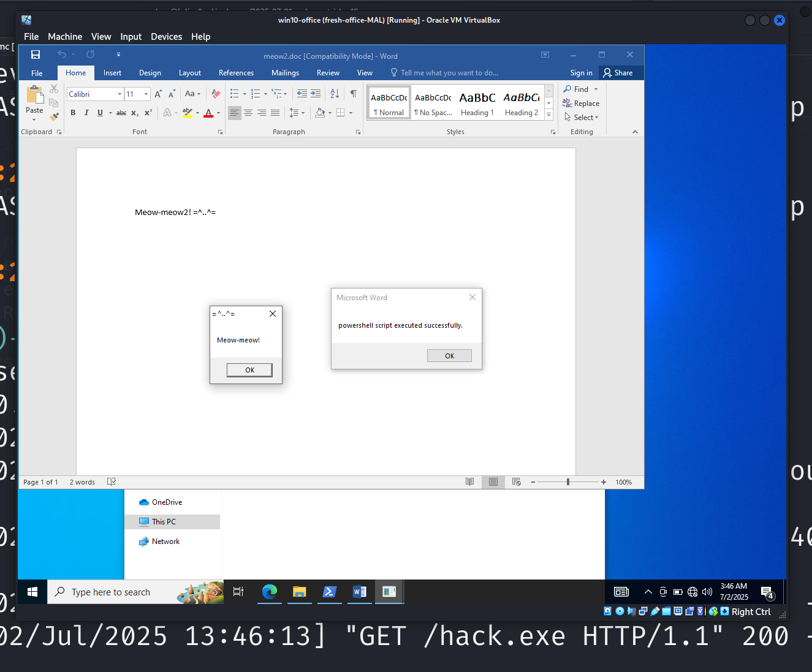Click the Cut scissors icon

point(54,89)
